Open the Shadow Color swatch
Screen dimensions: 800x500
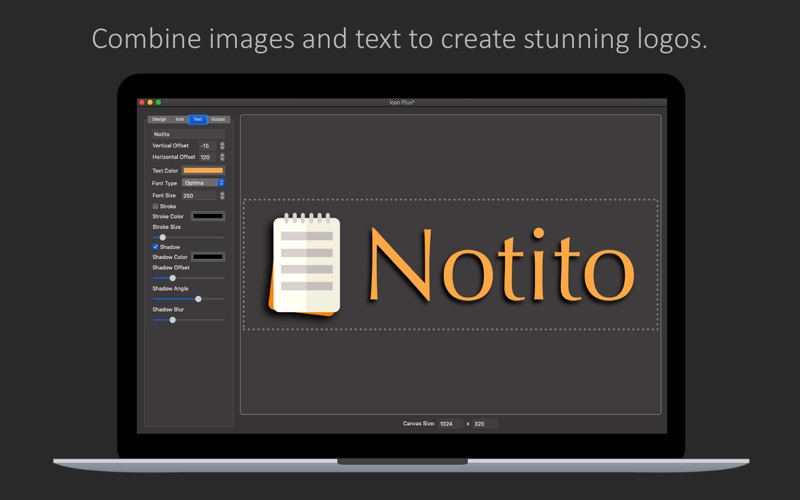(208, 257)
